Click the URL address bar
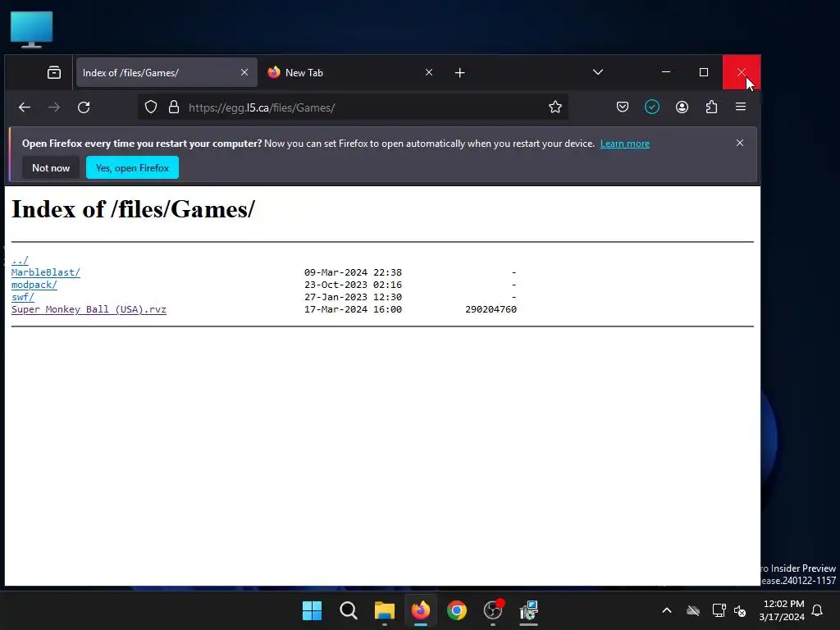This screenshot has height=630, width=840. (x=354, y=107)
